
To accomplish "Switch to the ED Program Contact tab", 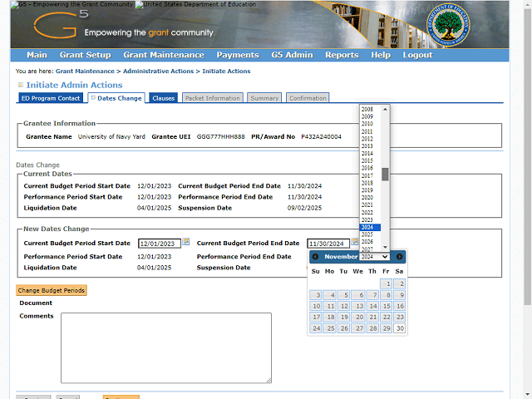I will click(x=51, y=98).
